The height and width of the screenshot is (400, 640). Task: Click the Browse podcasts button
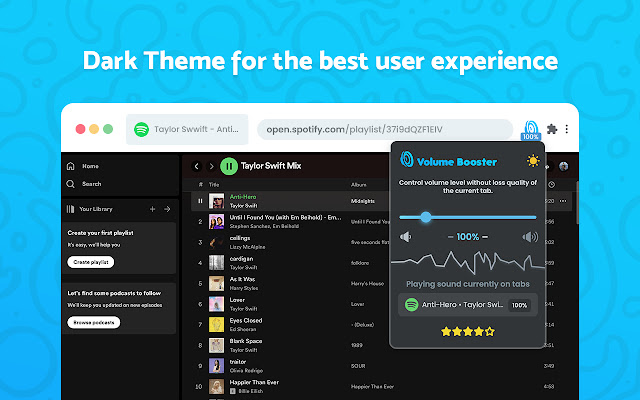coord(93,322)
